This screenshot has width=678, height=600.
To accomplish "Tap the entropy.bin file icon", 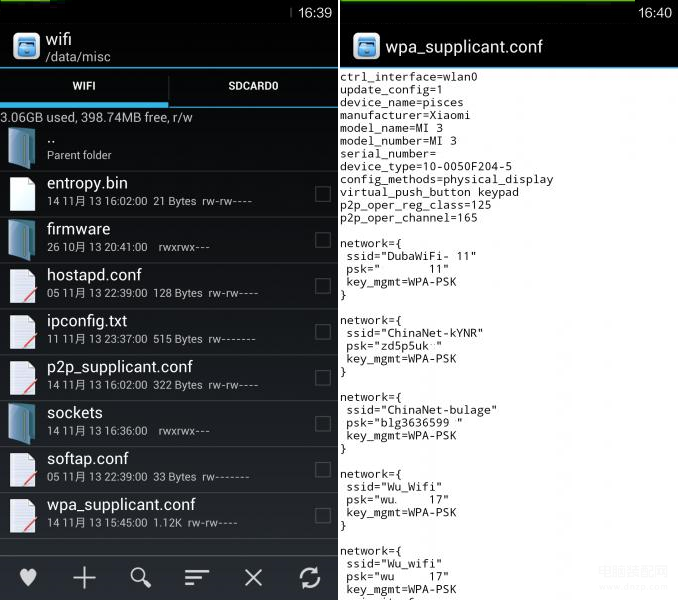I will 22,194.
